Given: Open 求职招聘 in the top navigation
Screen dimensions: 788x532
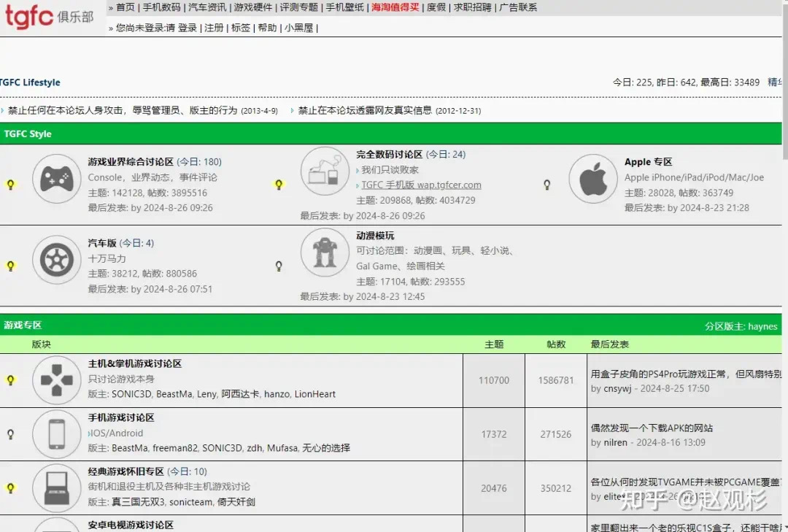Looking at the screenshot, I should tap(472, 7).
